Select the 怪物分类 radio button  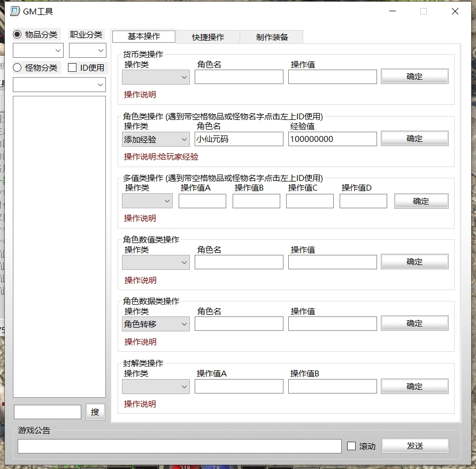(17, 67)
